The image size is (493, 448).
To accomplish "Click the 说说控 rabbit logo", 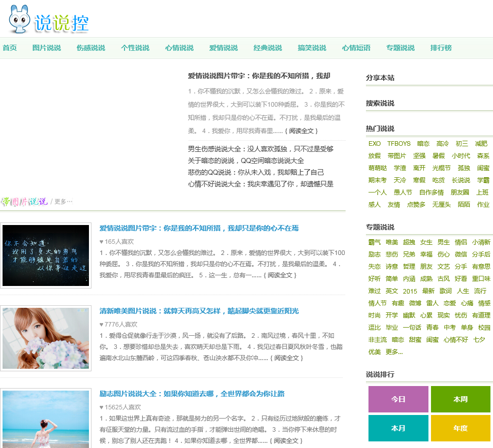I will tap(49, 19).
